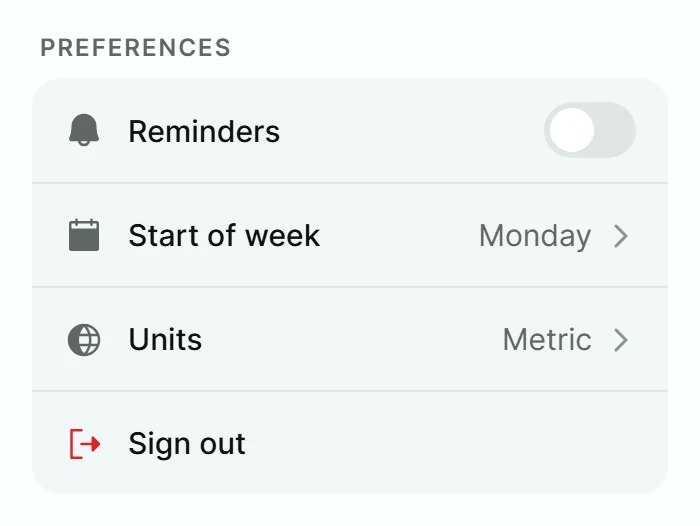Open the Metric units value

point(547,340)
